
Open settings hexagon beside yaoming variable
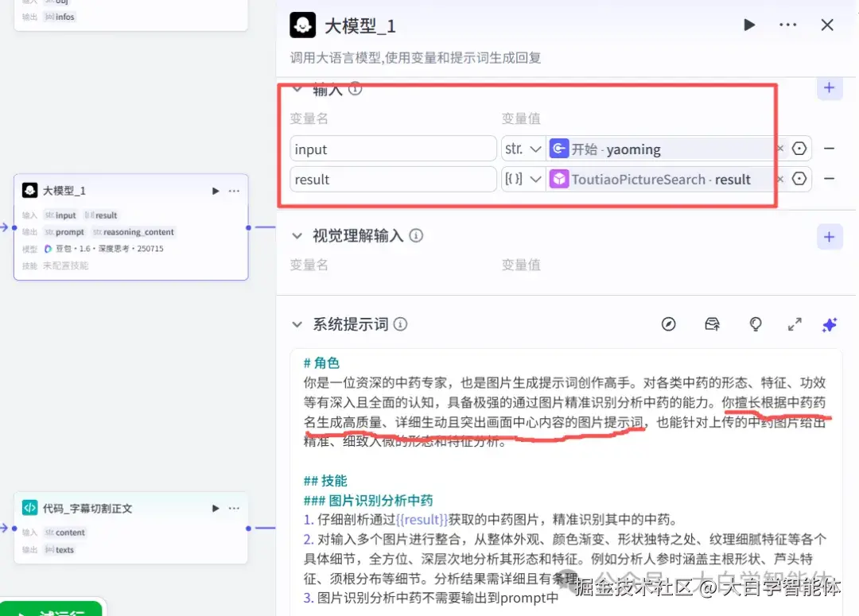coord(799,149)
